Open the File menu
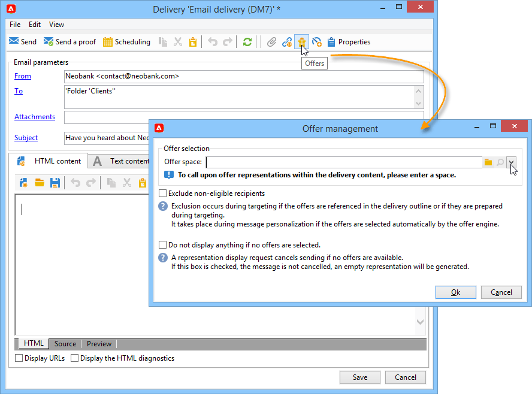This screenshot has height=405, width=532. click(15, 25)
